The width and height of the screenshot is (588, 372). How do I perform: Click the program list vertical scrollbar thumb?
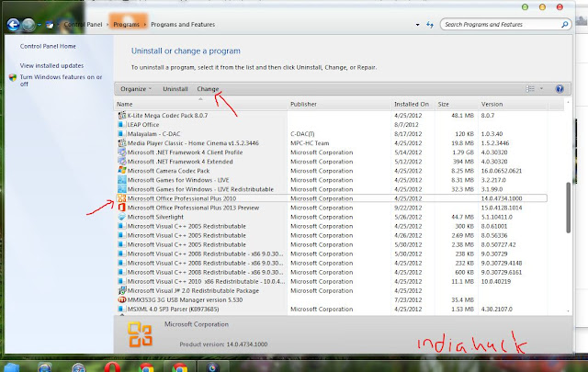(568, 208)
